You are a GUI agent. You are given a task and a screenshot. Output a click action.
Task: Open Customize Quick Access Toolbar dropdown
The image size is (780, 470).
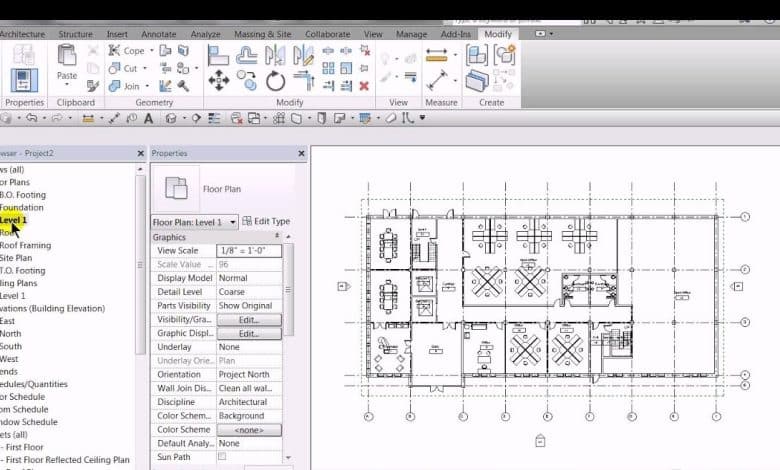coord(422,118)
